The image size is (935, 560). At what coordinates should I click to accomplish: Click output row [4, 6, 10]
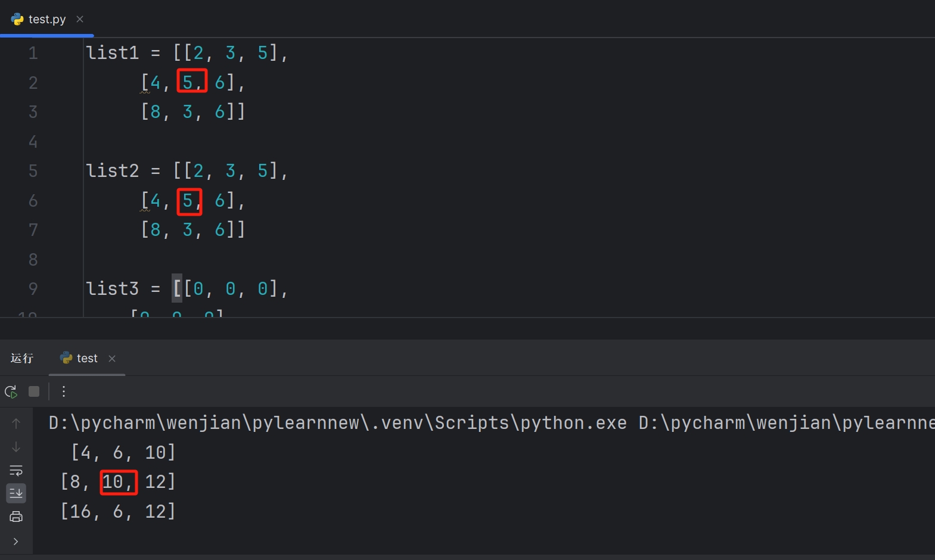point(123,453)
